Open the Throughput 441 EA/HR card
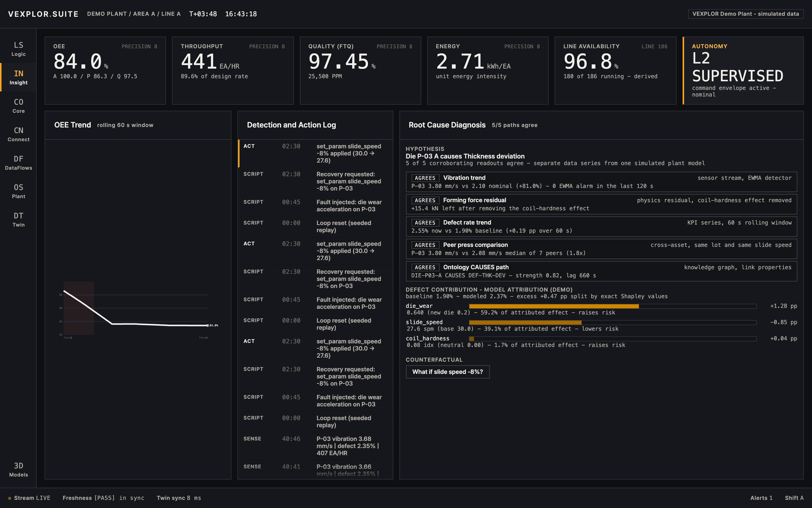 click(x=233, y=71)
